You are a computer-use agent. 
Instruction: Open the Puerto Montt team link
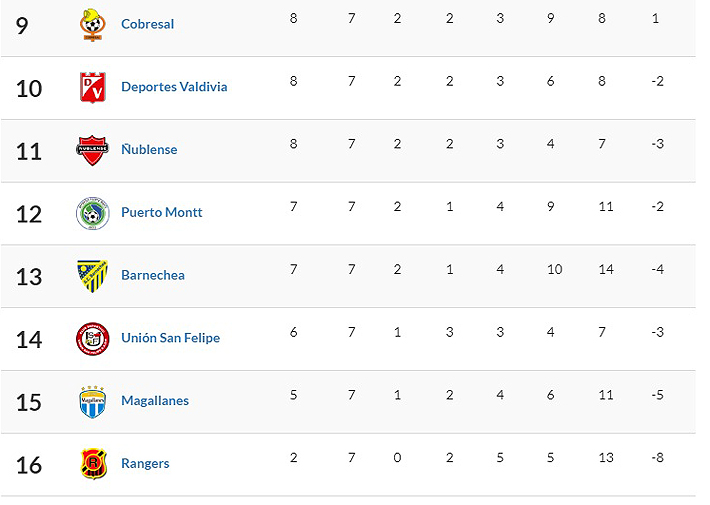[162, 213]
